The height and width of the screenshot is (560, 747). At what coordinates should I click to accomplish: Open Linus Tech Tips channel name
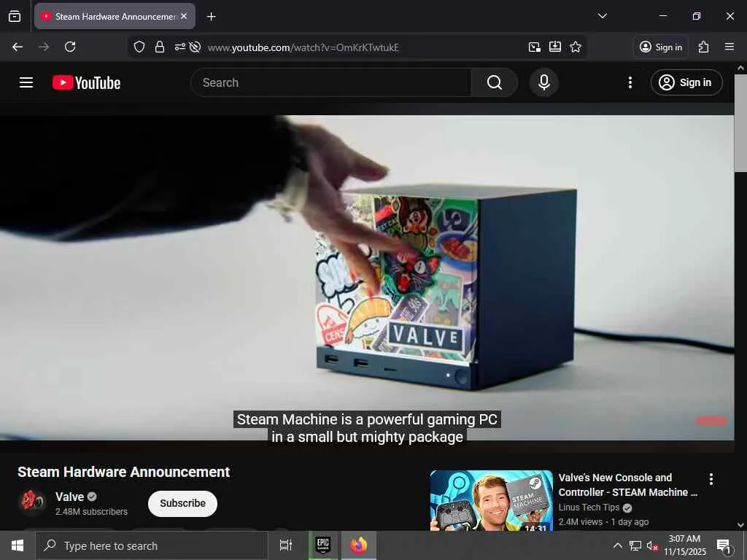pyautogui.click(x=589, y=507)
